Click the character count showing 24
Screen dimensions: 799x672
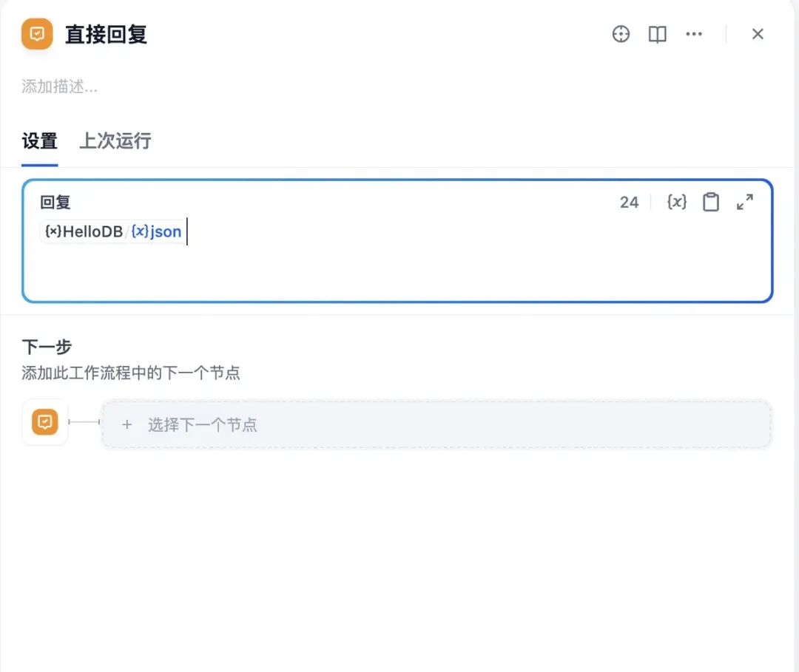[x=629, y=202]
